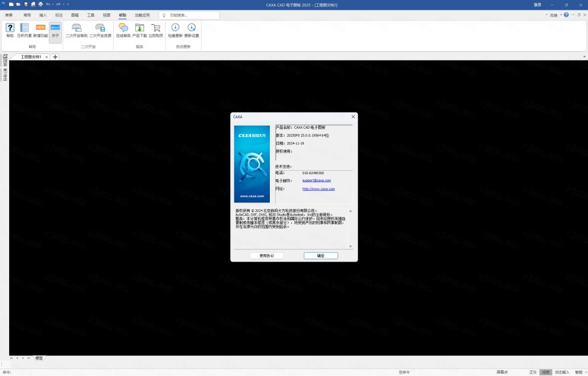Viewport: 588px width, 376px height.
Task: Open 日积月累 tips in ribbon
Action: 24,28
